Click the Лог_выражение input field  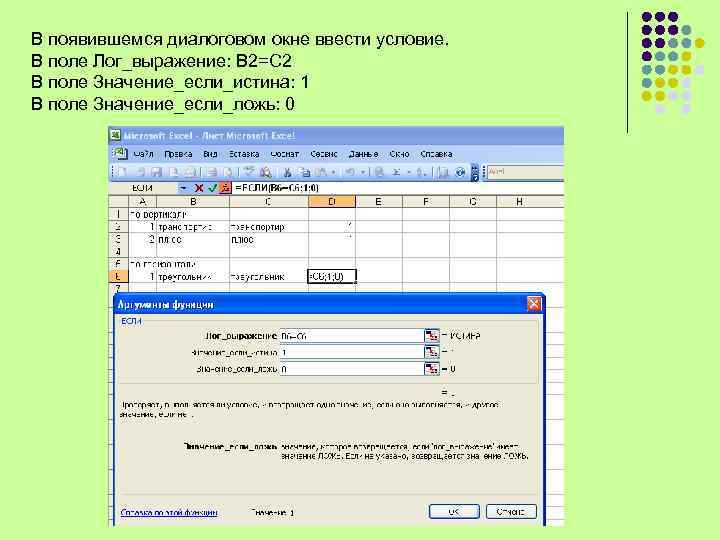coord(351,336)
